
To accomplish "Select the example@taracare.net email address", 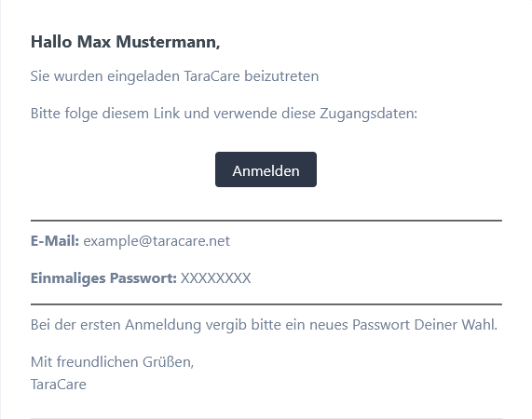I will pyautogui.click(x=157, y=241).
